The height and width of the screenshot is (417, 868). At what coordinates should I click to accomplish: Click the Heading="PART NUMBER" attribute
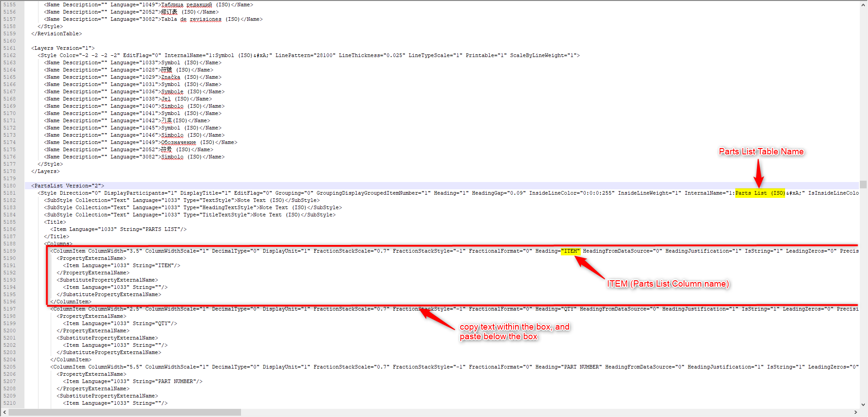click(x=569, y=367)
